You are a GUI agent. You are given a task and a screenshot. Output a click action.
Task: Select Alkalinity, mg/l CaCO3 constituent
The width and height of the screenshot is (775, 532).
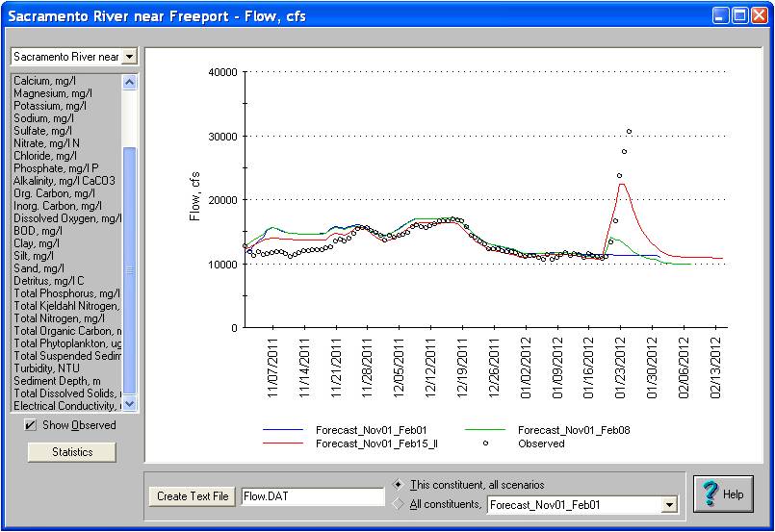pyautogui.click(x=65, y=181)
